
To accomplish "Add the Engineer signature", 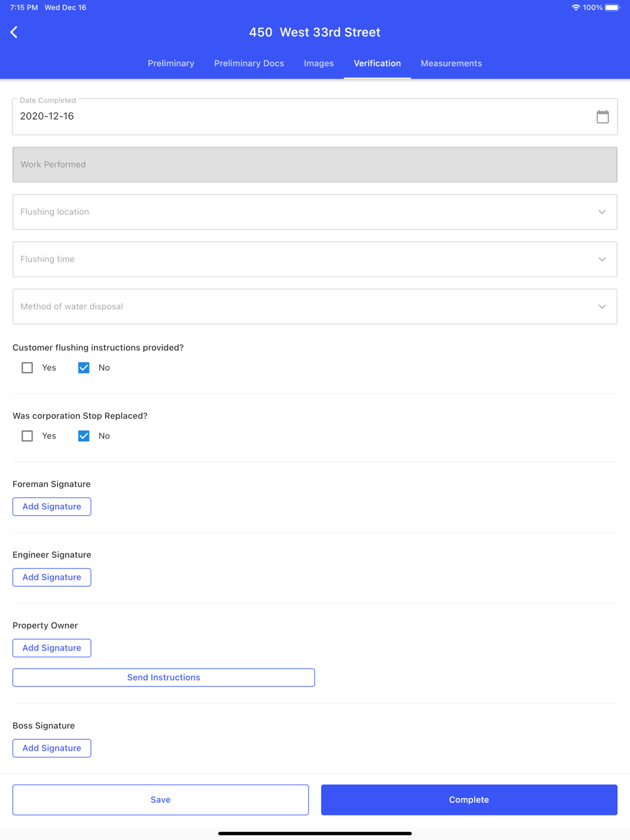I will click(52, 577).
